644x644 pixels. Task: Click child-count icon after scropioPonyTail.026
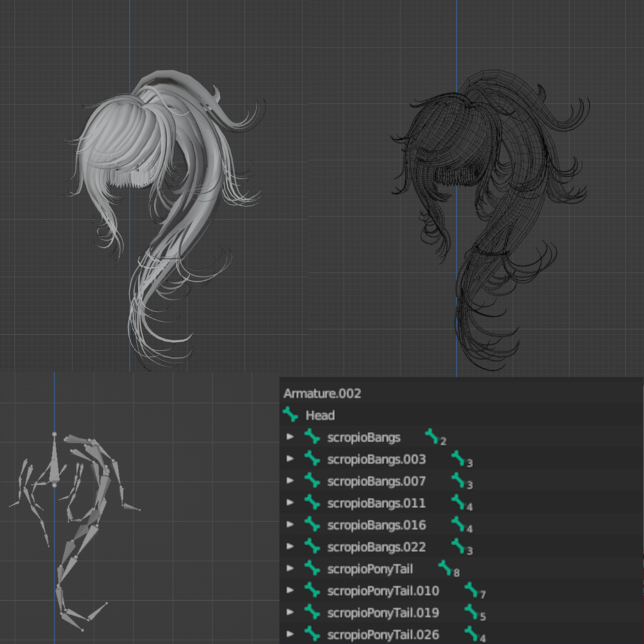coord(475,634)
